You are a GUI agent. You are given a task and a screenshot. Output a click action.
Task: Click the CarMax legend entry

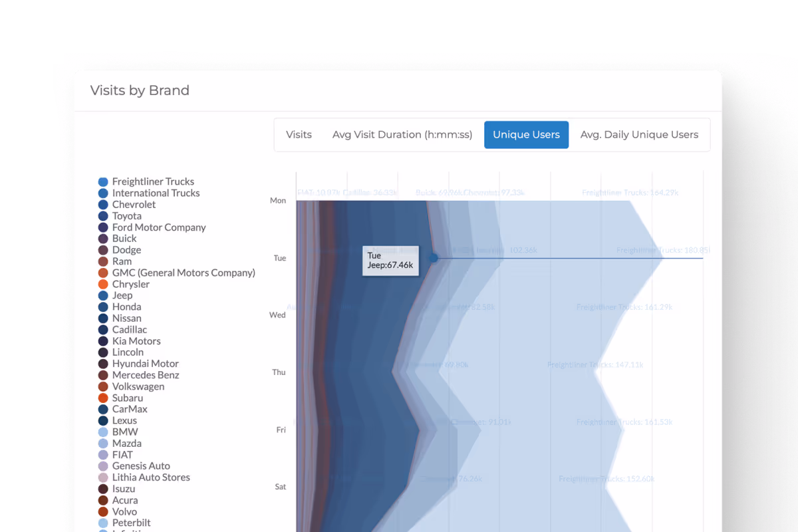coord(123,409)
